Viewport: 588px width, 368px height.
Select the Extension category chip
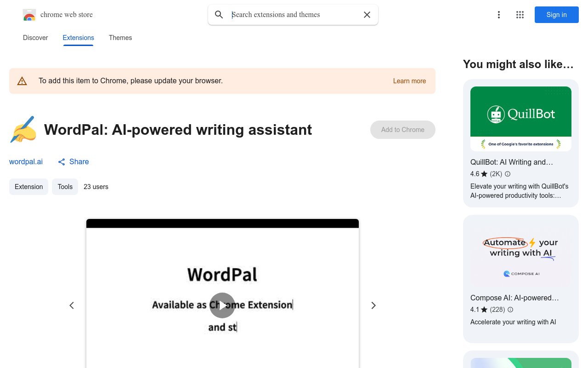coord(28,187)
